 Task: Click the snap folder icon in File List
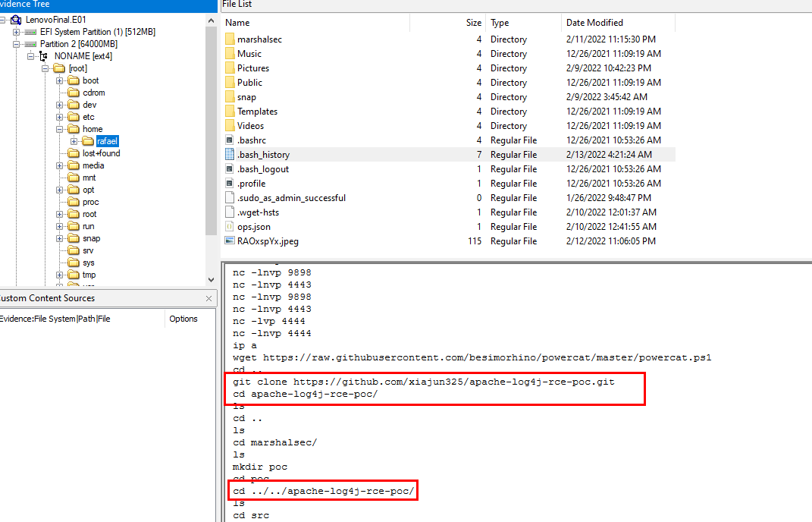click(x=230, y=97)
